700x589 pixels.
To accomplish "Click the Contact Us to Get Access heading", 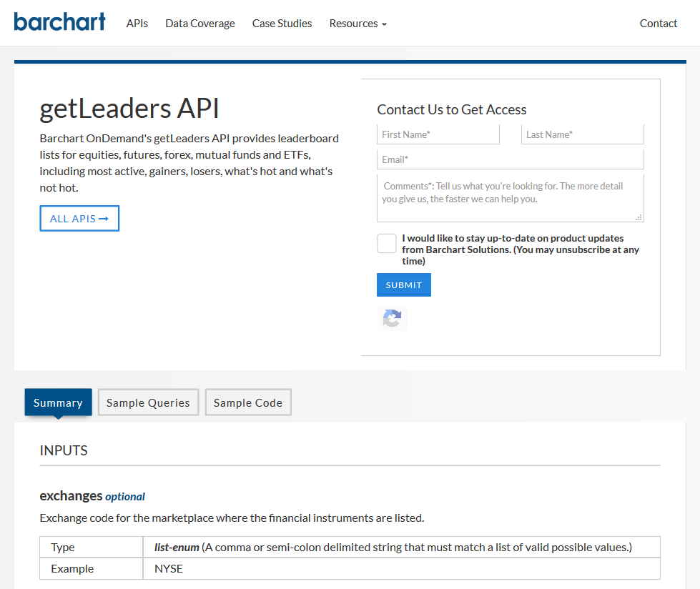I will tap(452, 109).
